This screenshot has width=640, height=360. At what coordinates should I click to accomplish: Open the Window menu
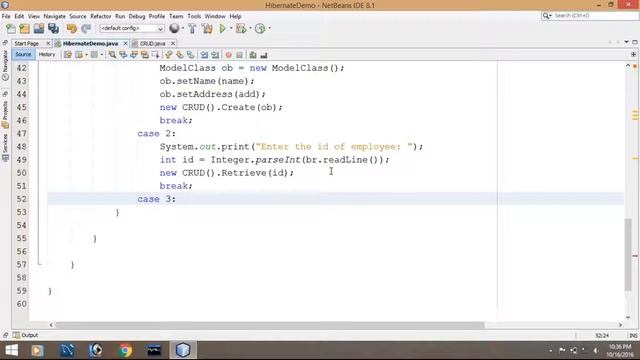click(215, 16)
